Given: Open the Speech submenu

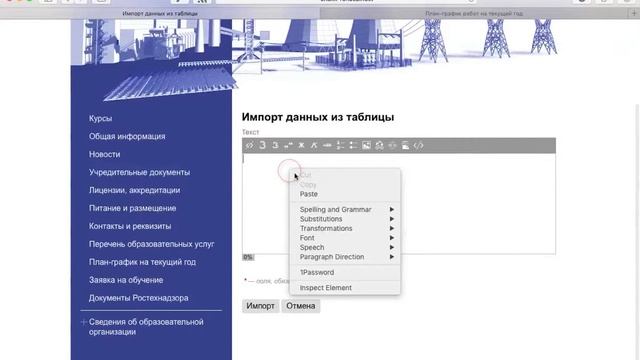Looking at the screenshot, I should pos(345,247).
